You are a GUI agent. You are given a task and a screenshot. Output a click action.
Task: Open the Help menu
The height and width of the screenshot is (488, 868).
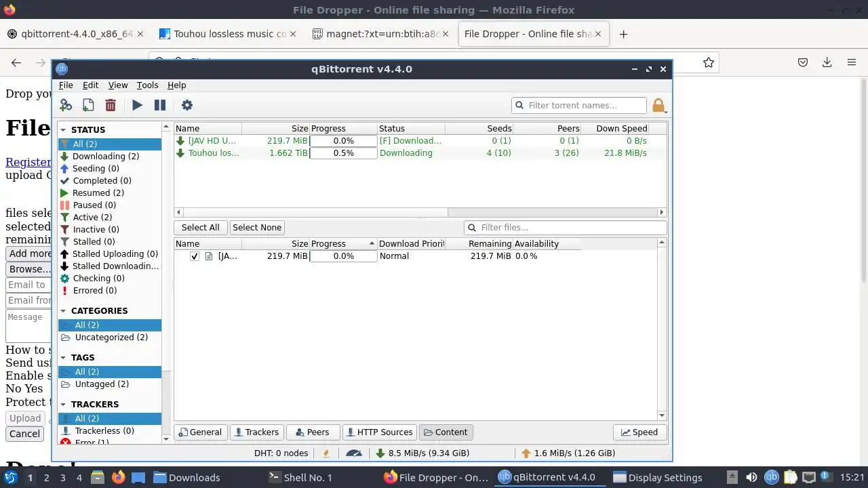pyautogui.click(x=176, y=85)
